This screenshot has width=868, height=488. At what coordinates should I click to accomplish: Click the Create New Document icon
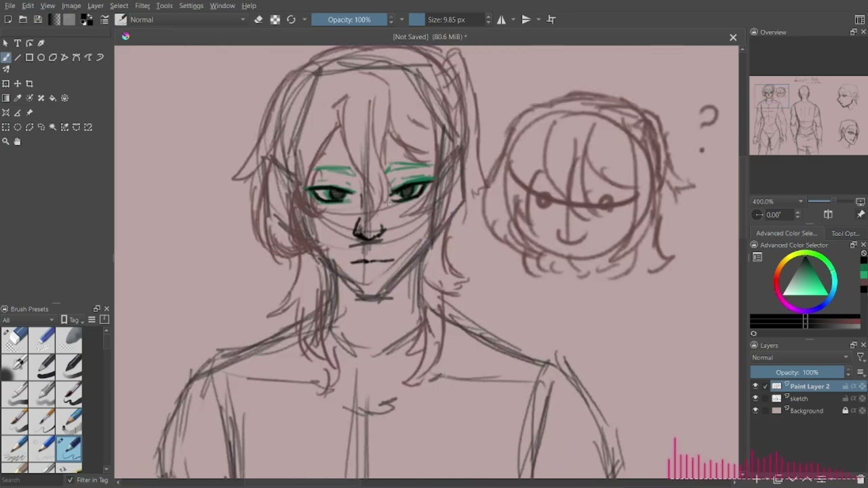tap(7, 20)
